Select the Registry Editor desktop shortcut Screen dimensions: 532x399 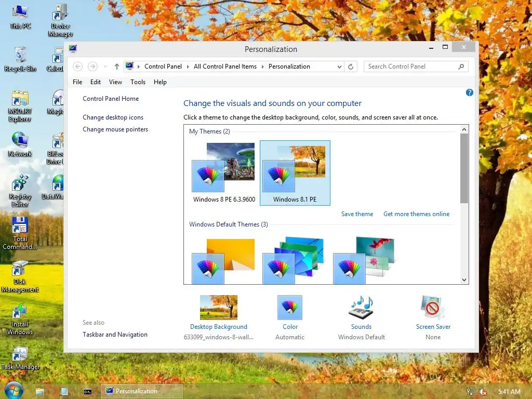coord(20,191)
